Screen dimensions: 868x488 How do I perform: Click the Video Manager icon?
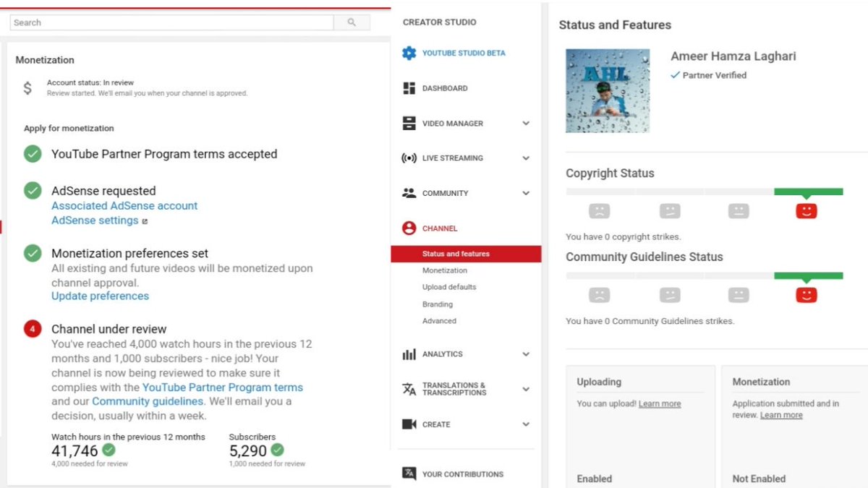tap(409, 123)
